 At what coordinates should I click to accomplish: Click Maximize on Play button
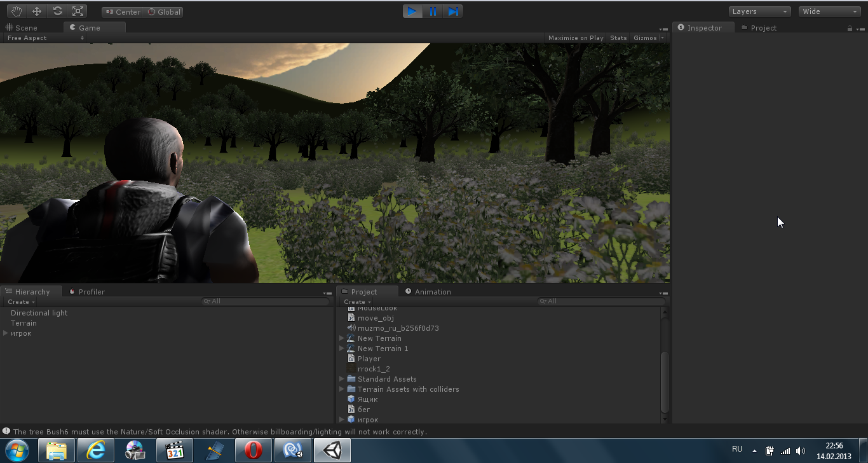tap(576, 38)
